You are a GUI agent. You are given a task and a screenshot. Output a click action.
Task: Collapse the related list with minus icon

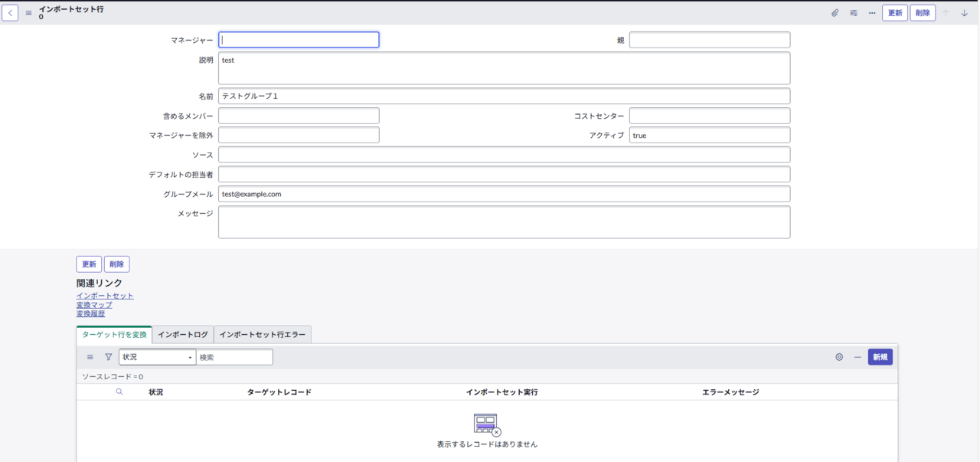coord(857,357)
